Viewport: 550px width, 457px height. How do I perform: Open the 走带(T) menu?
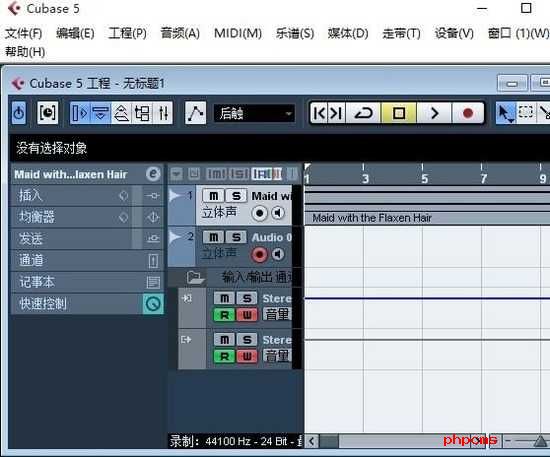pos(401,33)
